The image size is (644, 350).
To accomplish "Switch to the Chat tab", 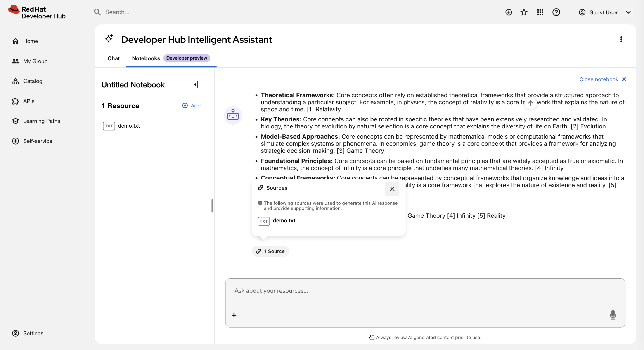I will click(114, 58).
